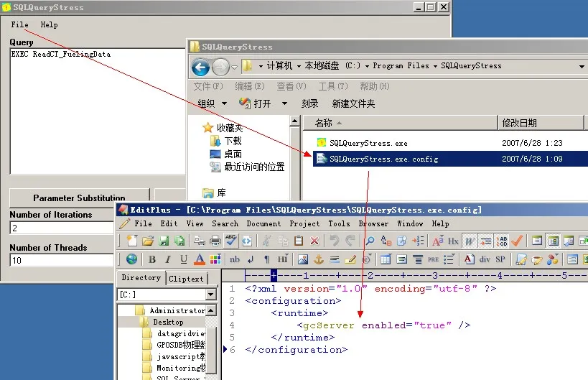
Task: Click the Italic I HTML toolbar icon
Action: point(167,259)
